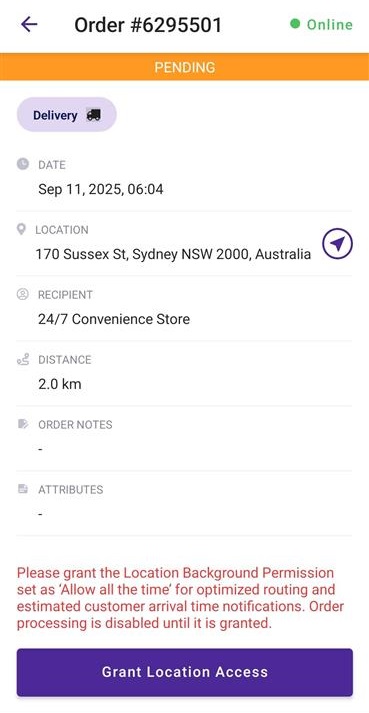Select the 170 Sussex St address
Image resolution: width=369 pixels, height=713 pixels.
173,254
